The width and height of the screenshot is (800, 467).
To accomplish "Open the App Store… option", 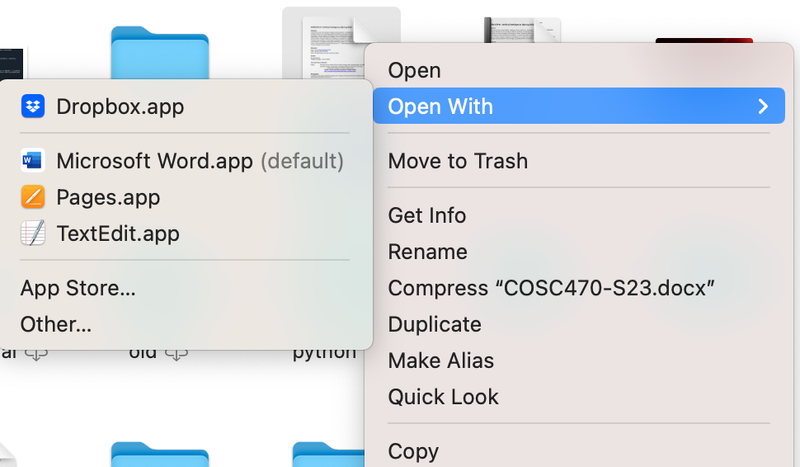I will click(78, 288).
